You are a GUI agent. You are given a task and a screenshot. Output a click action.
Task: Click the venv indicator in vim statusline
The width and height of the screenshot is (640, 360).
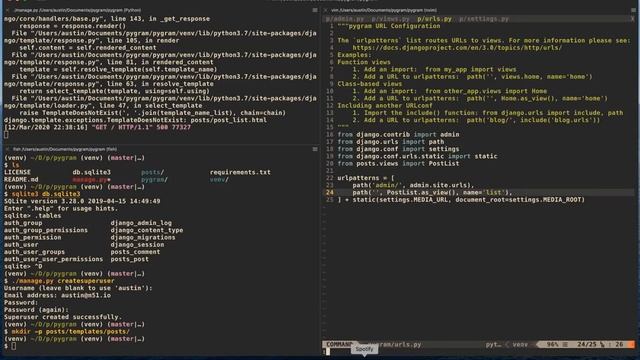[x=520, y=344]
